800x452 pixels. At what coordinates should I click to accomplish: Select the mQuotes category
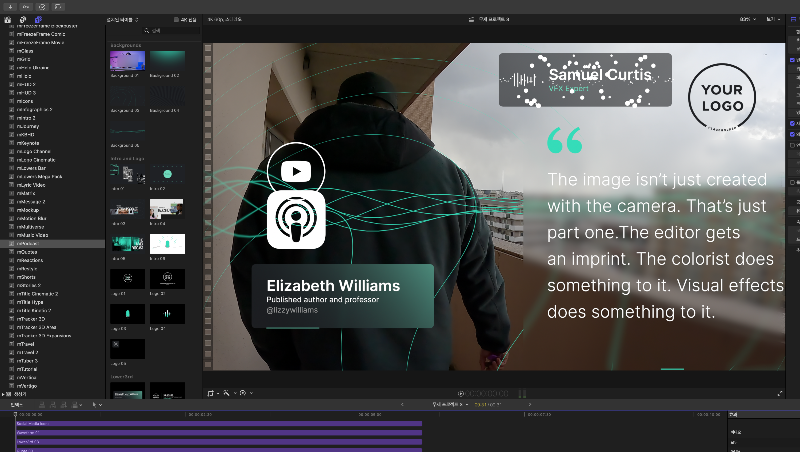[27, 252]
